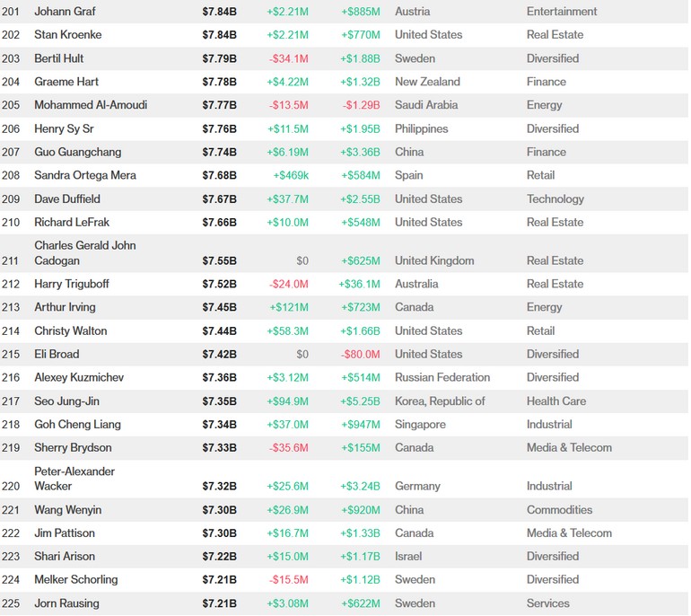This screenshot has height=616, width=691.
Task: Click the Health Care industry cell
Action: click(555, 400)
